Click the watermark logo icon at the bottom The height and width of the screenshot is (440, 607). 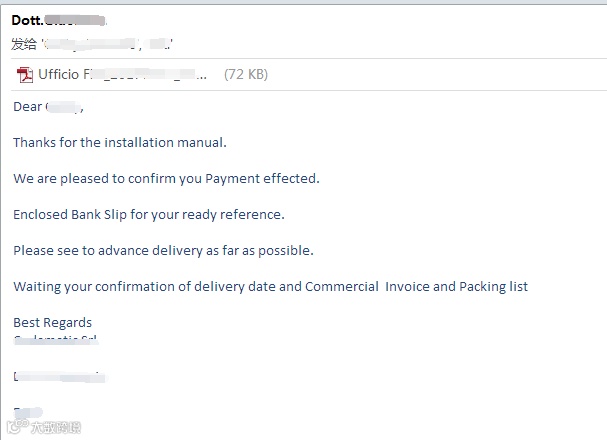pos(15,428)
